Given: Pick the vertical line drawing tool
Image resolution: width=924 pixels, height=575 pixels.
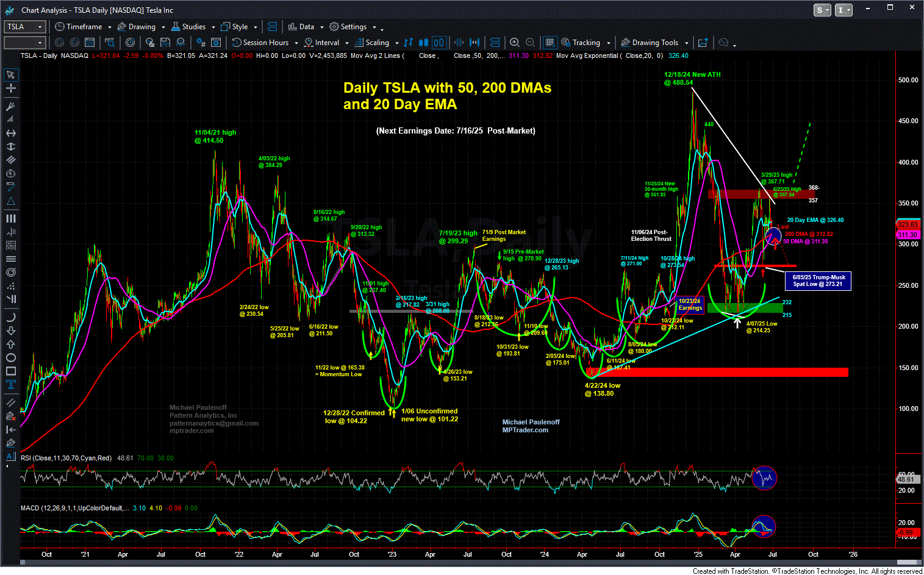Looking at the screenshot, I should (11, 147).
